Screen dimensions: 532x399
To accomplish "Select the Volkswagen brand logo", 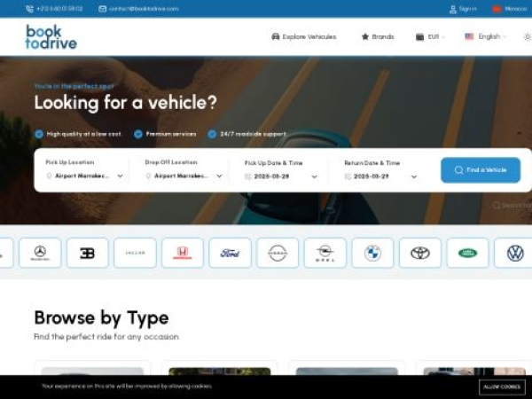I will (x=514, y=253).
